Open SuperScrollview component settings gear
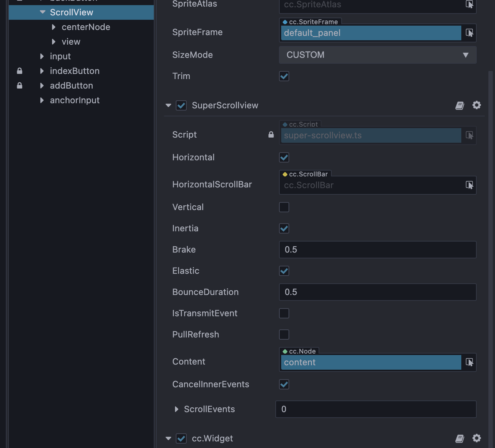Image resolution: width=495 pixels, height=448 pixels. click(476, 105)
